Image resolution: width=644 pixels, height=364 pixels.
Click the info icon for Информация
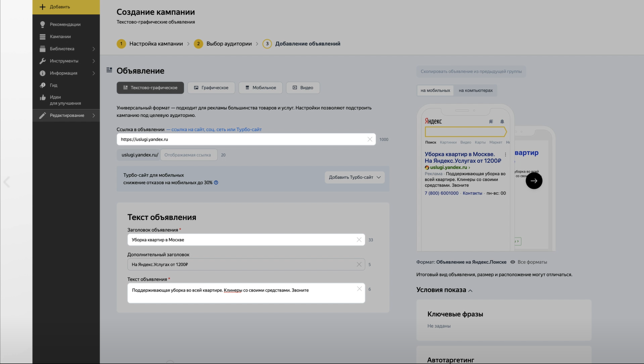tap(42, 73)
